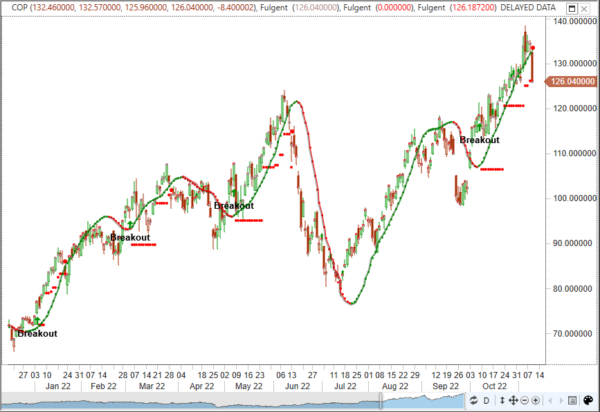The image size is (600, 412).
Task: Close the COP chart panel
Action: click(x=584, y=8)
